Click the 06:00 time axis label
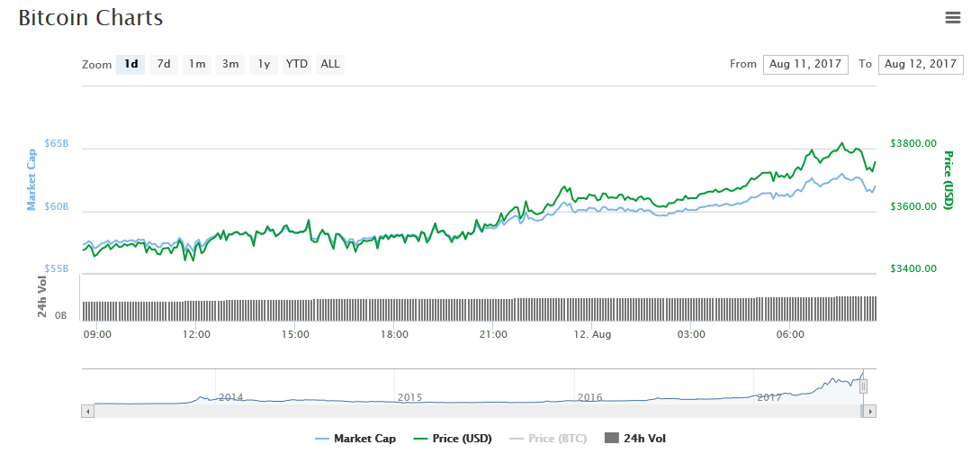Screen dimensions: 980x454 (x=790, y=334)
